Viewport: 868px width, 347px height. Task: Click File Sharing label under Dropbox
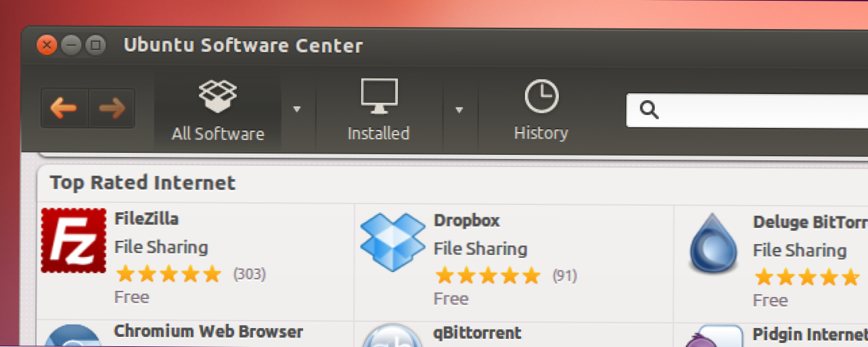(480, 249)
